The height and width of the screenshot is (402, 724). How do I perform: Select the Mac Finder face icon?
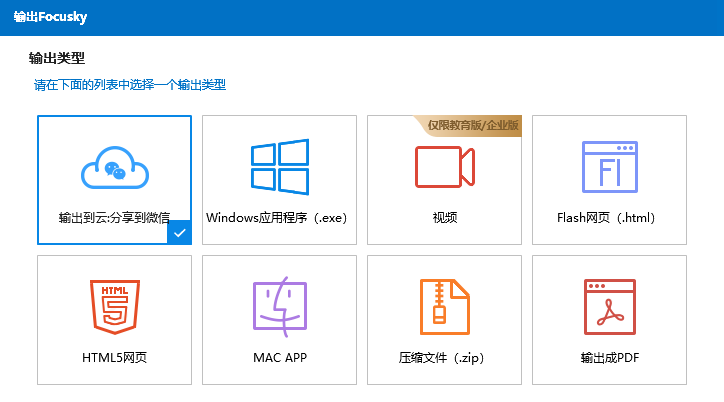coord(280,306)
